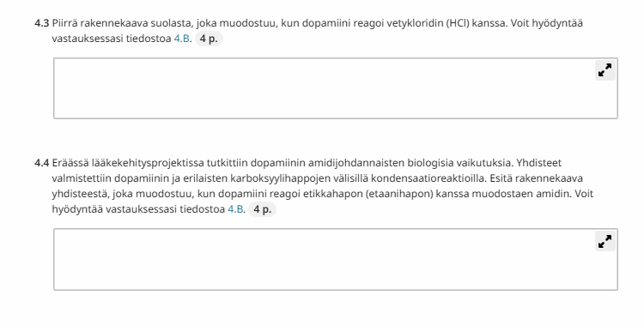Screen dimensions: 644x325
Task: Open the 4.B file link in question 4.3
Action: [182, 39]
